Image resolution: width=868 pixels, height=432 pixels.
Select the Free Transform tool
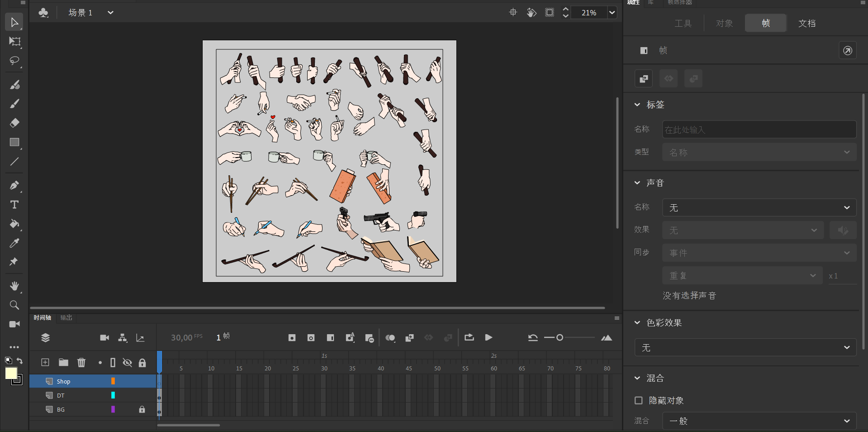tap(14, 42)
